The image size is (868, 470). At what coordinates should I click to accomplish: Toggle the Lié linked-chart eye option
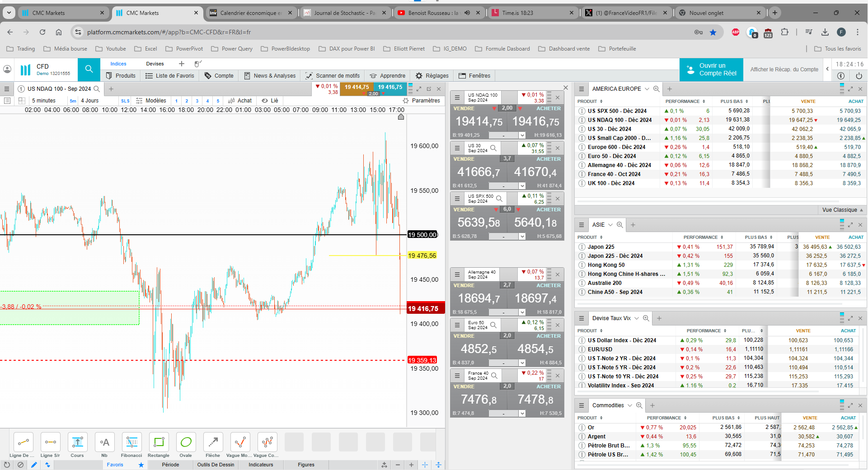point(270,101)
